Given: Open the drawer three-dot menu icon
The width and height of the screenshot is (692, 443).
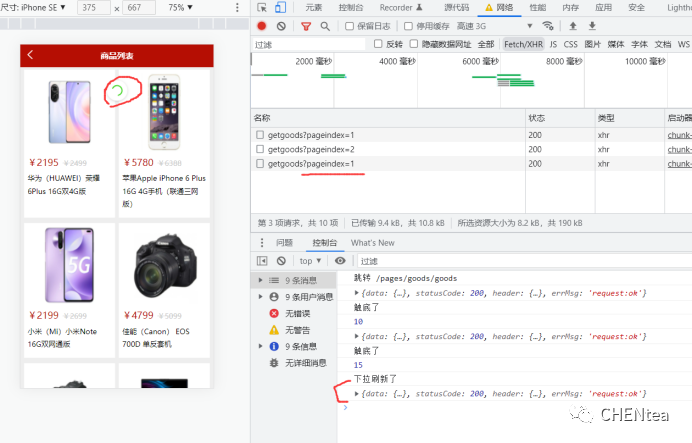Looking at the screenshot, I should 262,243.
